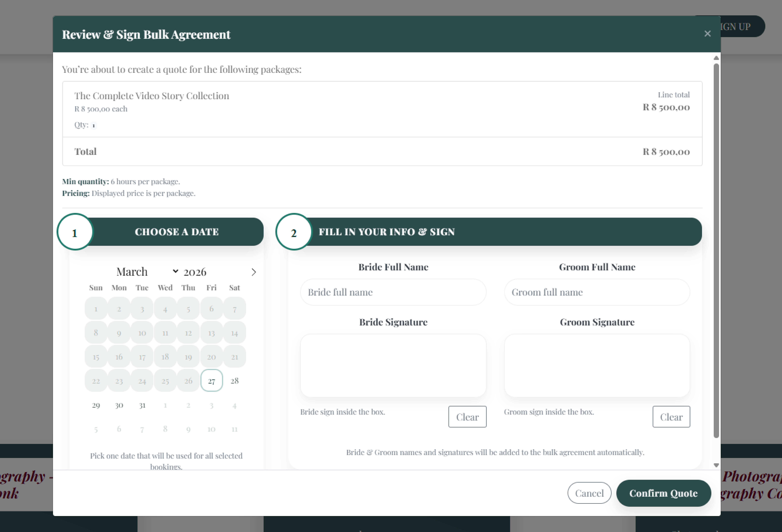The image size is (782, 532).
Task: Pick March 31 as the booking date
Action: tap(142, 405)
